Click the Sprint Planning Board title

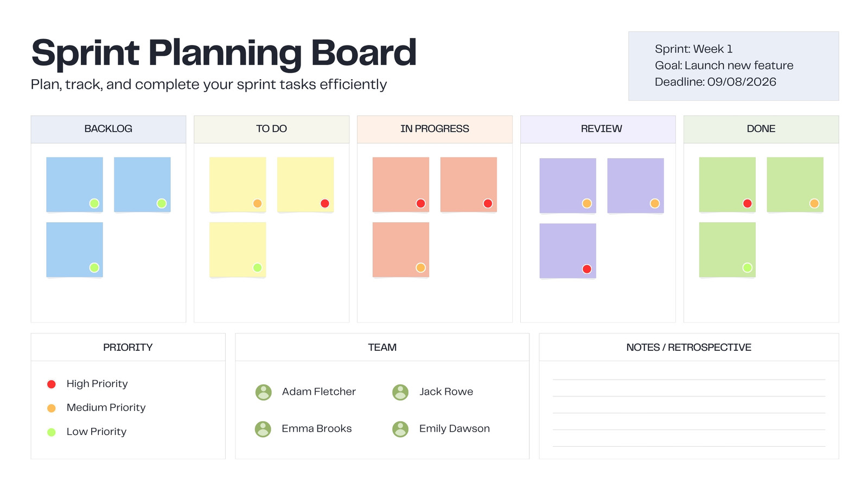click(x=224, y=53)
